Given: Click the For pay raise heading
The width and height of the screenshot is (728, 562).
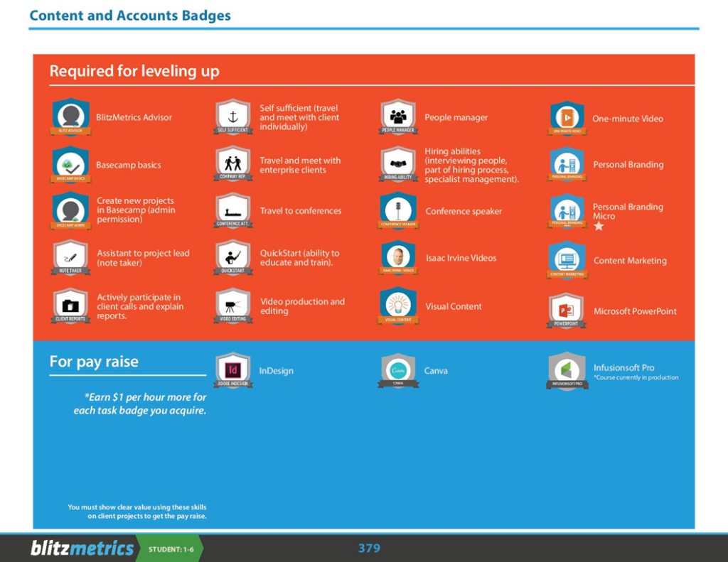Looking at the screenshot, I should point(94,362).
